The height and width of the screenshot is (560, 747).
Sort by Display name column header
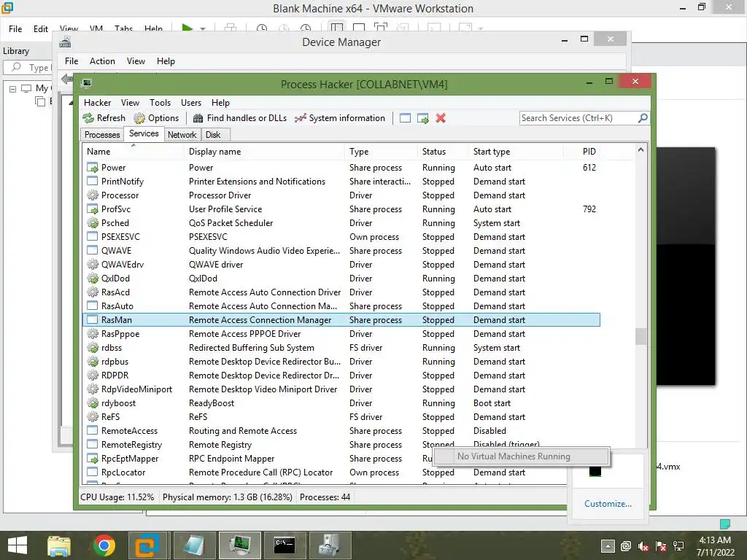264,152
